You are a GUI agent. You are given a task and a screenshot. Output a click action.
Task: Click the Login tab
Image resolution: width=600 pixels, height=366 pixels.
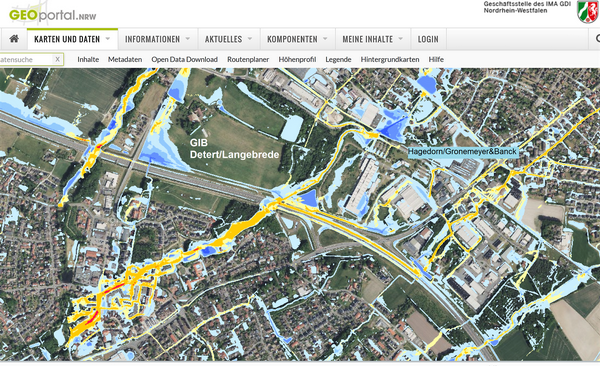pos(428,39)
